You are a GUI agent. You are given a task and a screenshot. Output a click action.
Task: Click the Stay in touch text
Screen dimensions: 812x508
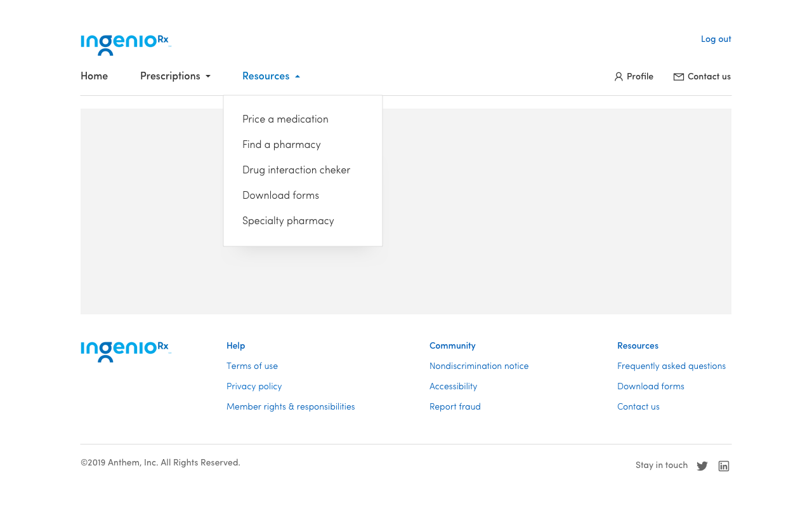point(662,465)
